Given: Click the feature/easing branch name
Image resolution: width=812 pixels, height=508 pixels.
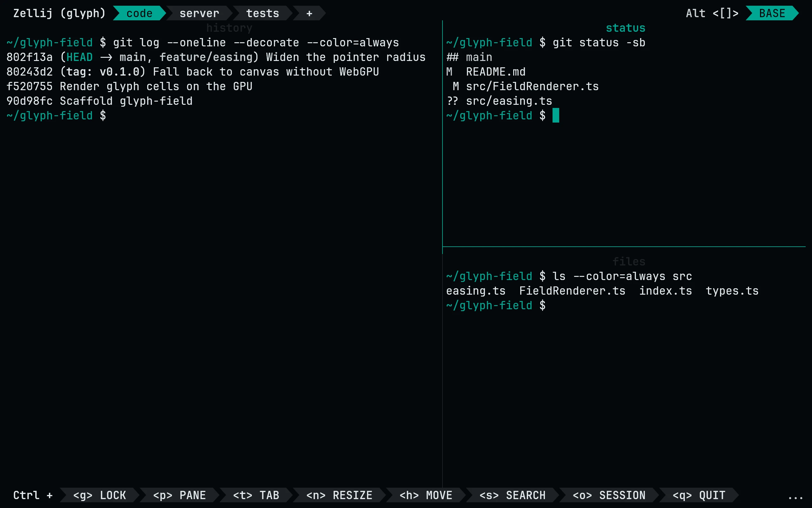Looking at the screenshot, I should (x=206, y=57).
